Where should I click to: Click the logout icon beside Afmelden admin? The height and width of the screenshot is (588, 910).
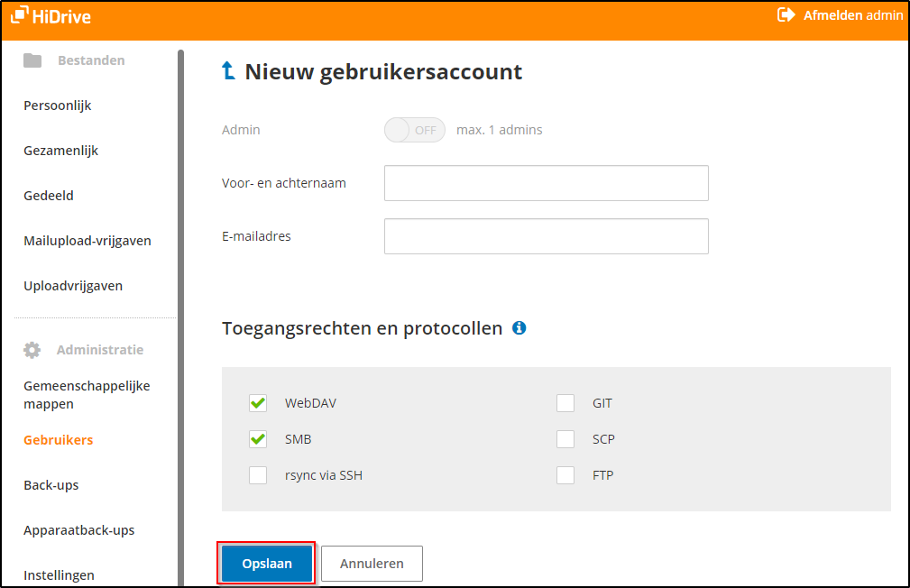(786, 15)
